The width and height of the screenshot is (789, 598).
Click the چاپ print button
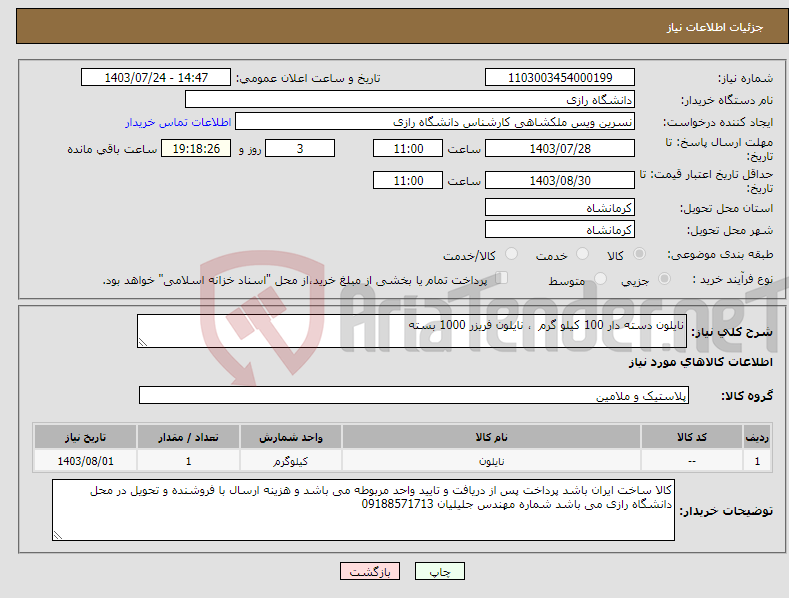(x=440, y=571)
